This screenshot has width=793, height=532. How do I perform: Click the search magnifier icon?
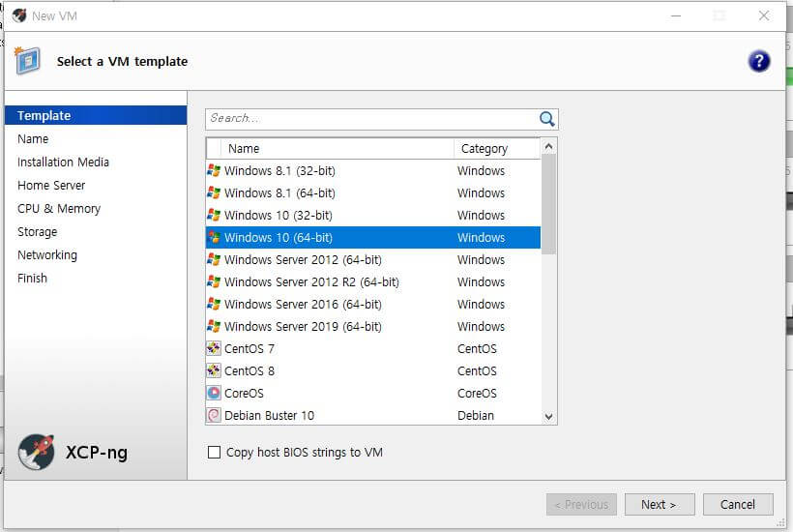coord(546,119)
